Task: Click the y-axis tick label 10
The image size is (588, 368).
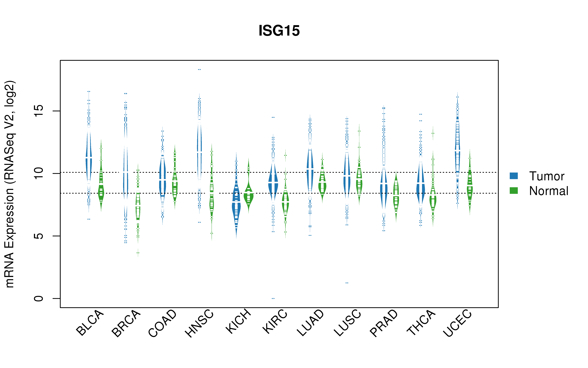Action: tap(38, 174)
